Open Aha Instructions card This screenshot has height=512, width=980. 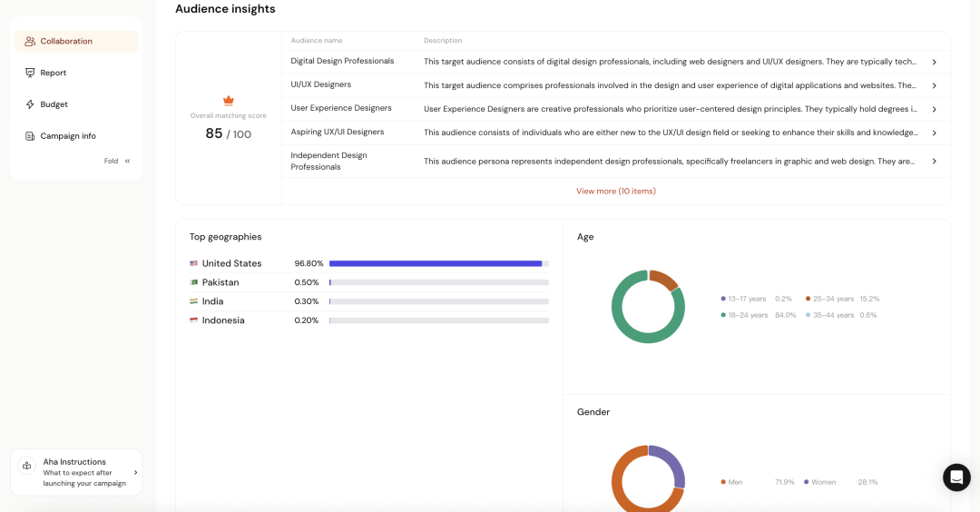click(x=76, y=472)
